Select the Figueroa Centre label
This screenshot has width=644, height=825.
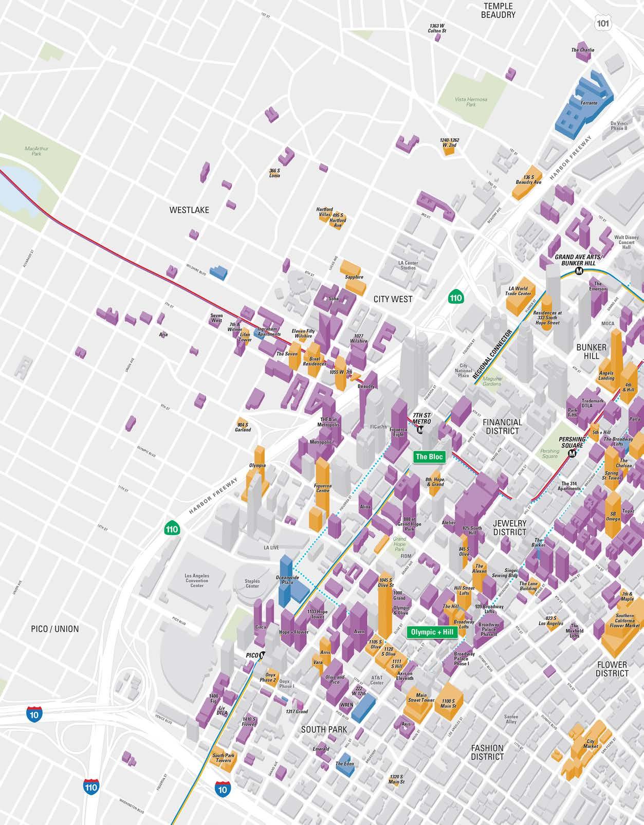point(322,488)
